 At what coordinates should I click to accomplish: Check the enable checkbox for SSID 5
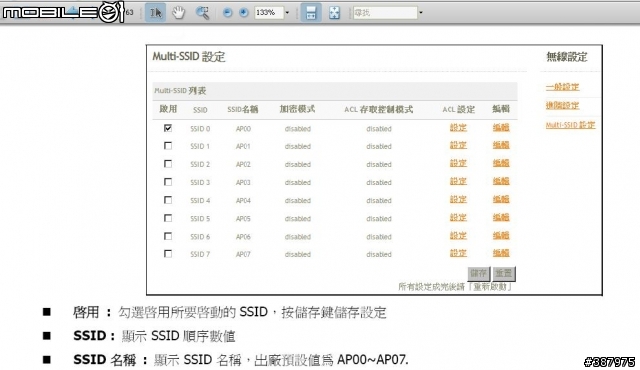(168, 218)
